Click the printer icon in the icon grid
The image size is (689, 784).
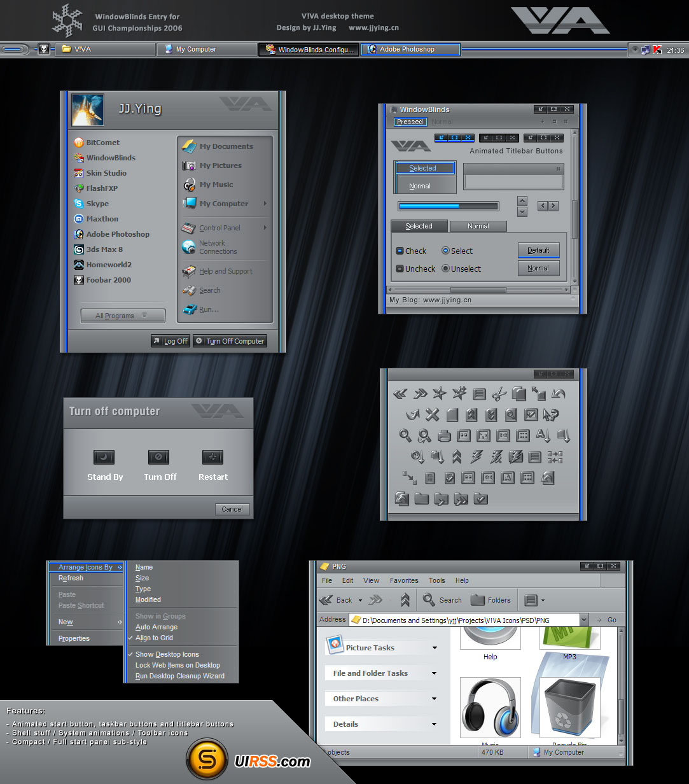tap(444, 436)
